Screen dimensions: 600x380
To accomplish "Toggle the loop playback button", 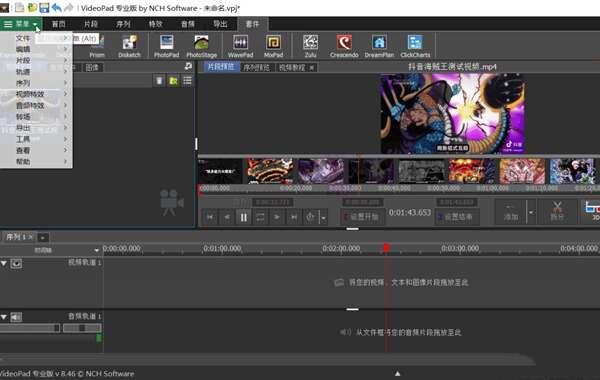I will [x=260, y=217].
